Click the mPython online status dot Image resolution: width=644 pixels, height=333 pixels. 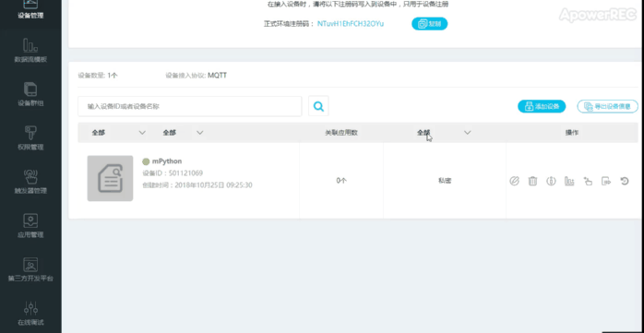click(146, 161)
